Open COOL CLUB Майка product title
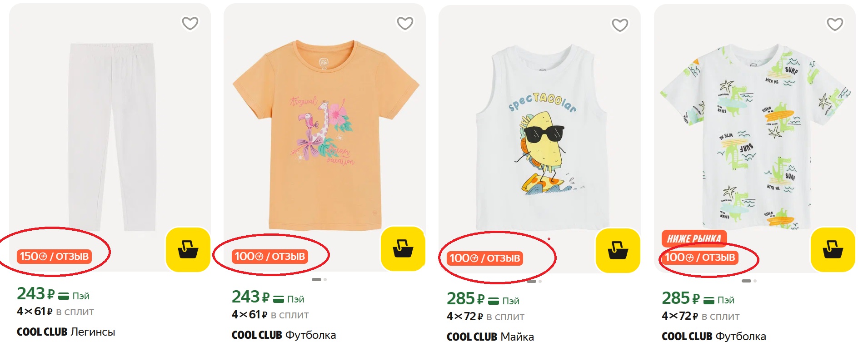This screenshot has width=868, height=342. point(490,337)
